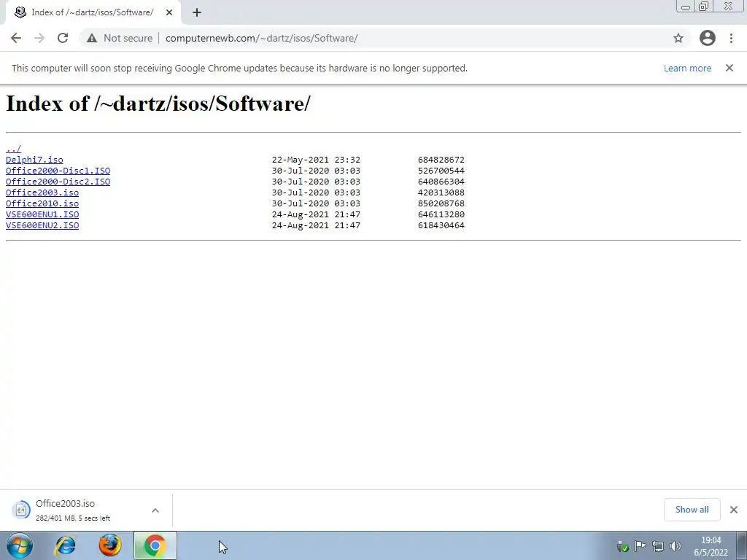This screenshot has height=560, width=747.
Task: Download VSE600ENU2.ISO
Action: point(42,225)
